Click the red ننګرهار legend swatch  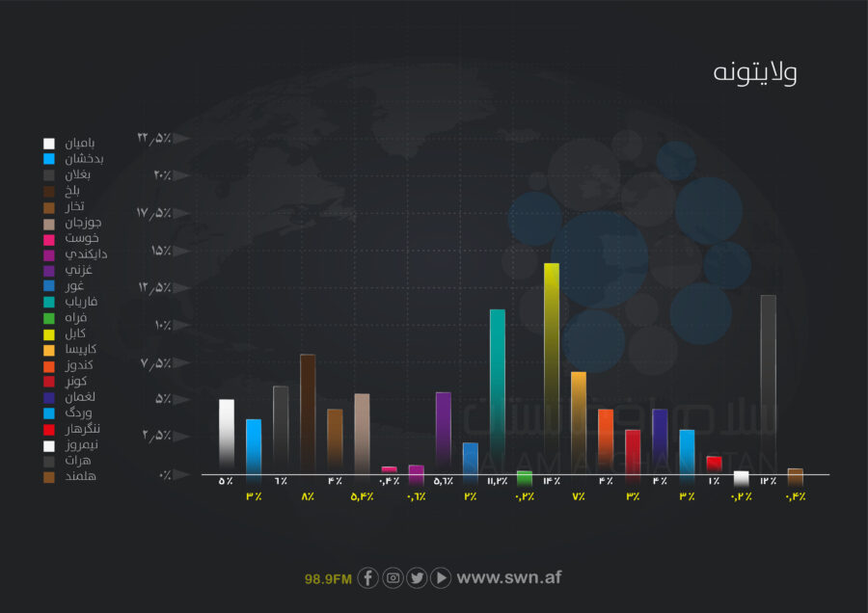(49, 429)
